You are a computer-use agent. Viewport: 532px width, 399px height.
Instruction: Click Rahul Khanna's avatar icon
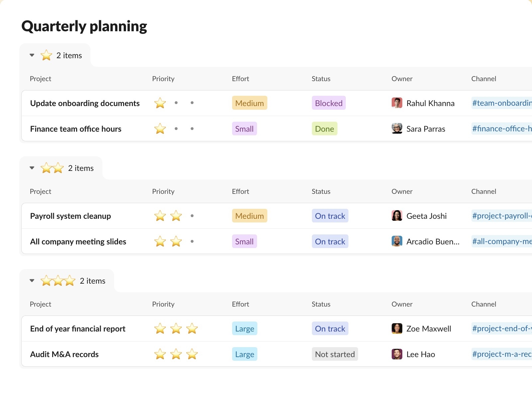(397, 103)
